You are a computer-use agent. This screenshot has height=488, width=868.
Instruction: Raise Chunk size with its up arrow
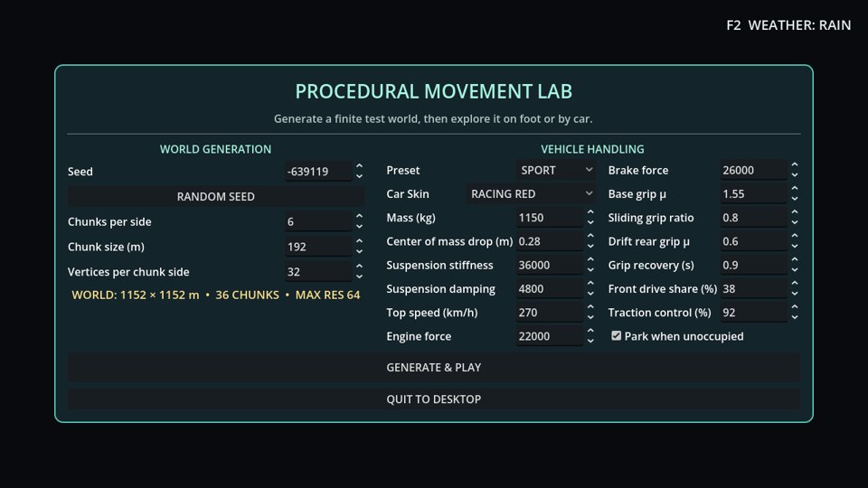pos(359,241)
